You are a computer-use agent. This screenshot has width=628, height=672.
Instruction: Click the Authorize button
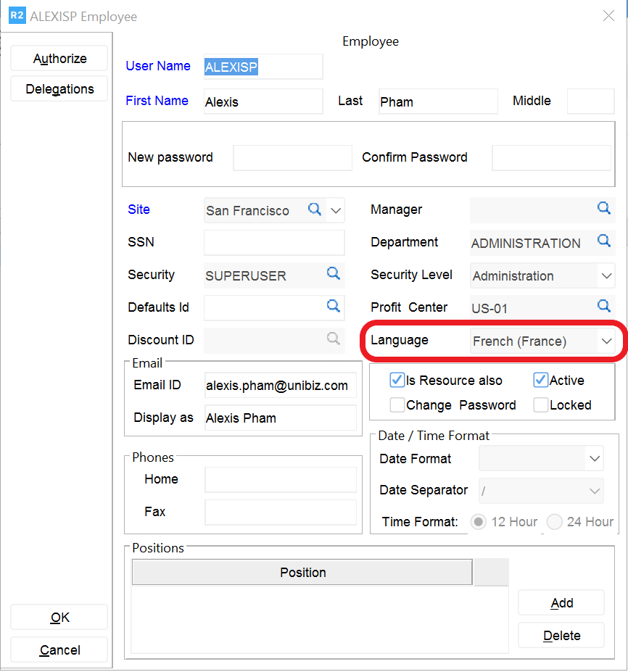point(59,59)
